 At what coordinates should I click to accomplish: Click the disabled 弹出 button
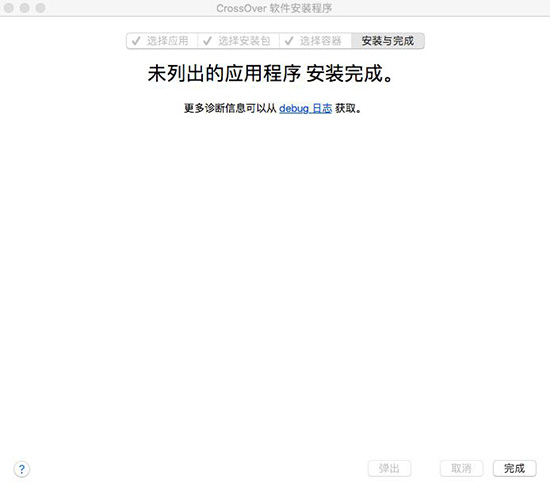[x=389, y=468]
